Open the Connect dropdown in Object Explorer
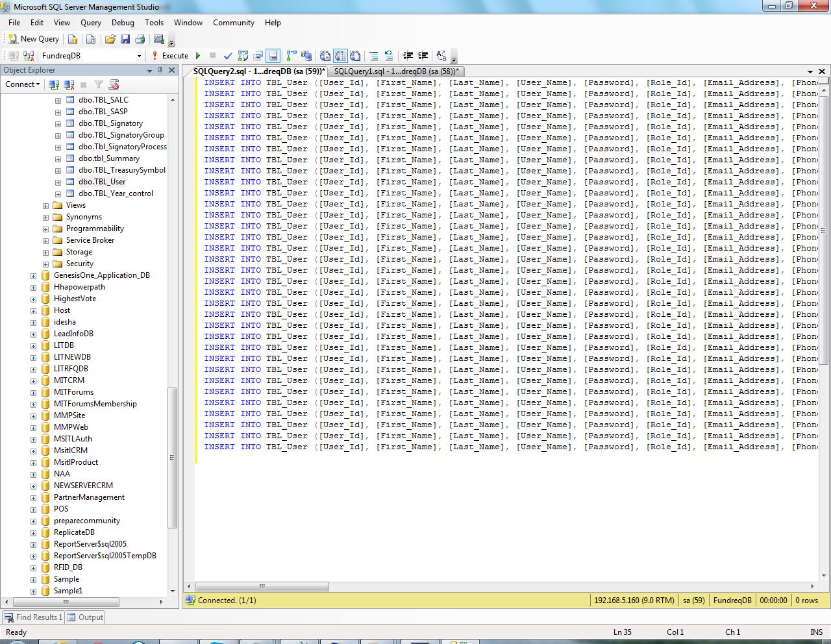 (23, 84)
